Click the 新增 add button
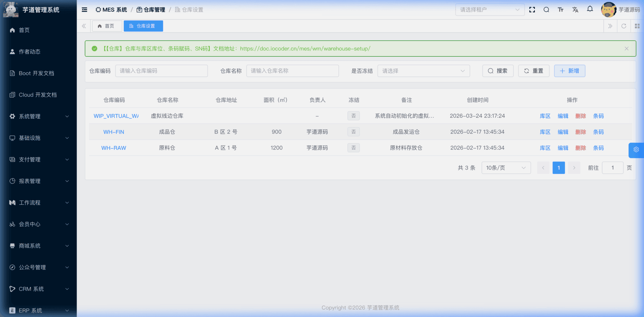644x317 pixels. [569, 71]
